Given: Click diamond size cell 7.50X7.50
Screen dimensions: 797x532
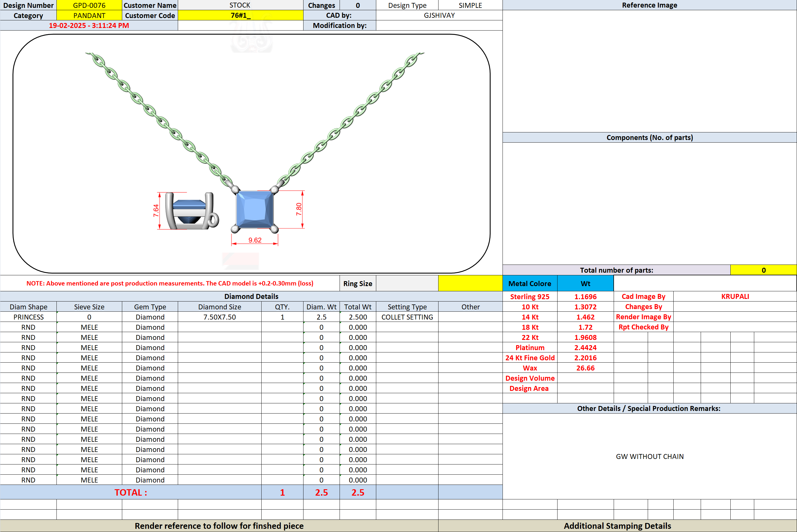Looking at the screenshot, I should pyautogui.click(x=219, y=317).
